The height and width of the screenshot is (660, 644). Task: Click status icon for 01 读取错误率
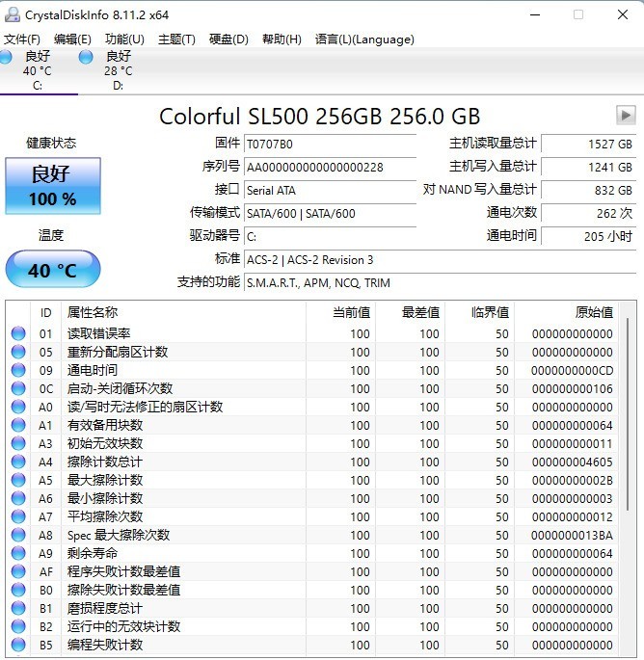point(18,333)
